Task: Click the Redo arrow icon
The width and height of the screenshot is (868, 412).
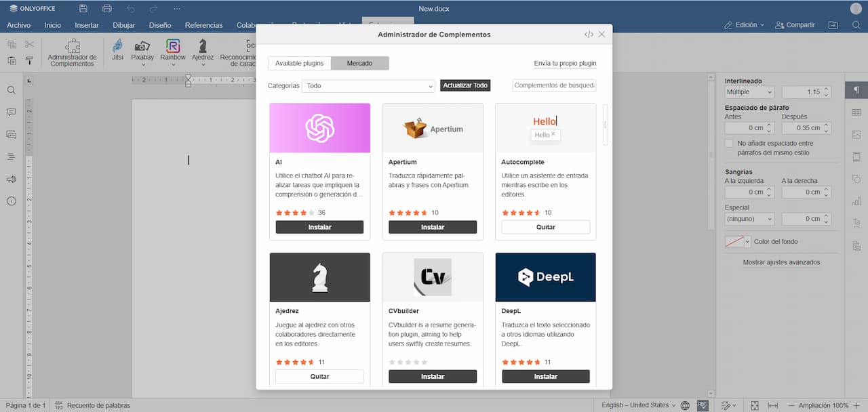Action: click(x=154, y=9)
